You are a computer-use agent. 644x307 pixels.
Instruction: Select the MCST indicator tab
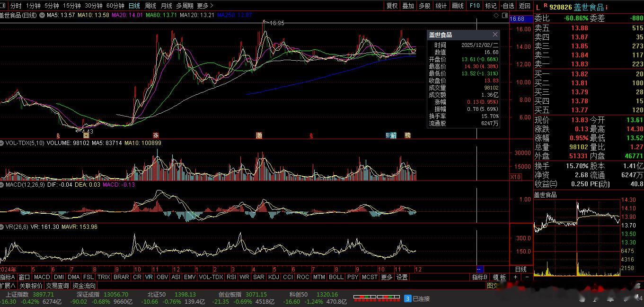[370, 277]
